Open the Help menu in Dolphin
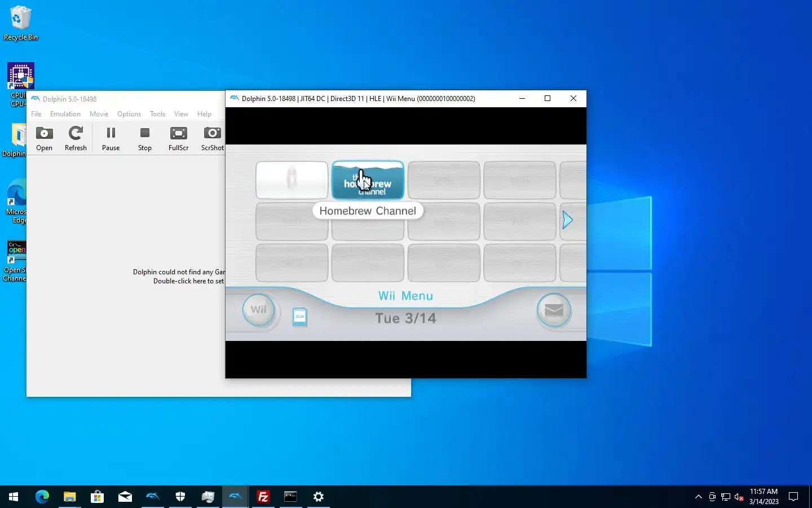 (204, 114)
